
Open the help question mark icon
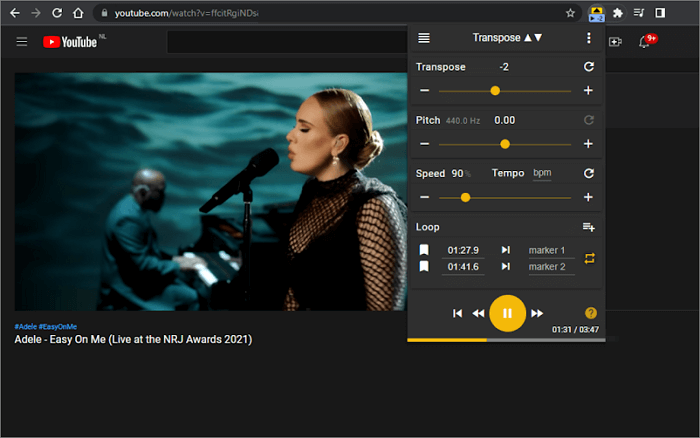(x=590, y=313)
